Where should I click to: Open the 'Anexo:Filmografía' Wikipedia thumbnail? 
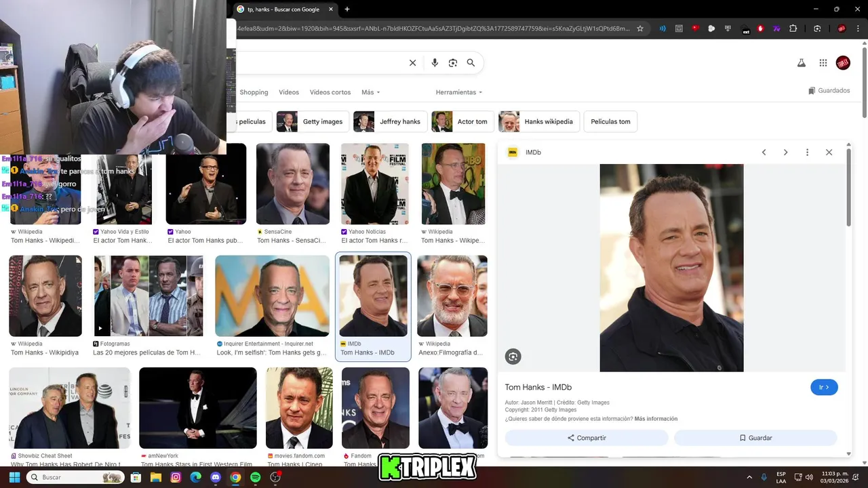[x=452, y=296]
